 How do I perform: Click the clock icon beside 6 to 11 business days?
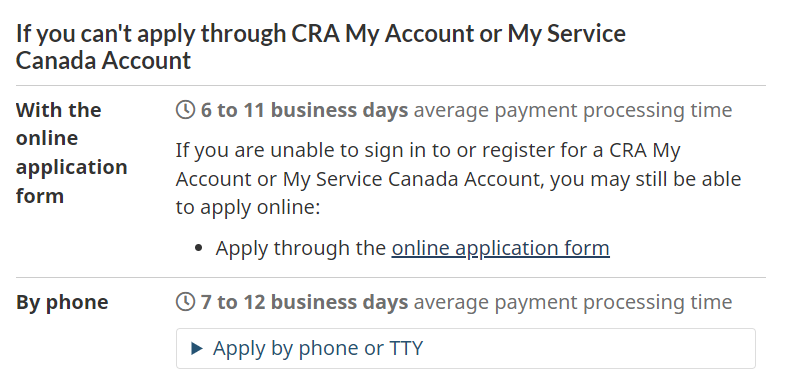185,109
